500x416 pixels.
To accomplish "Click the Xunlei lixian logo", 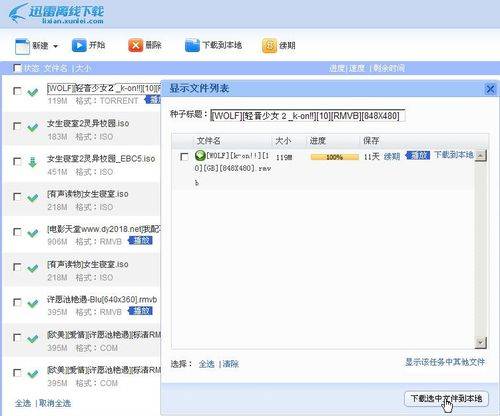I will point(56,13).
